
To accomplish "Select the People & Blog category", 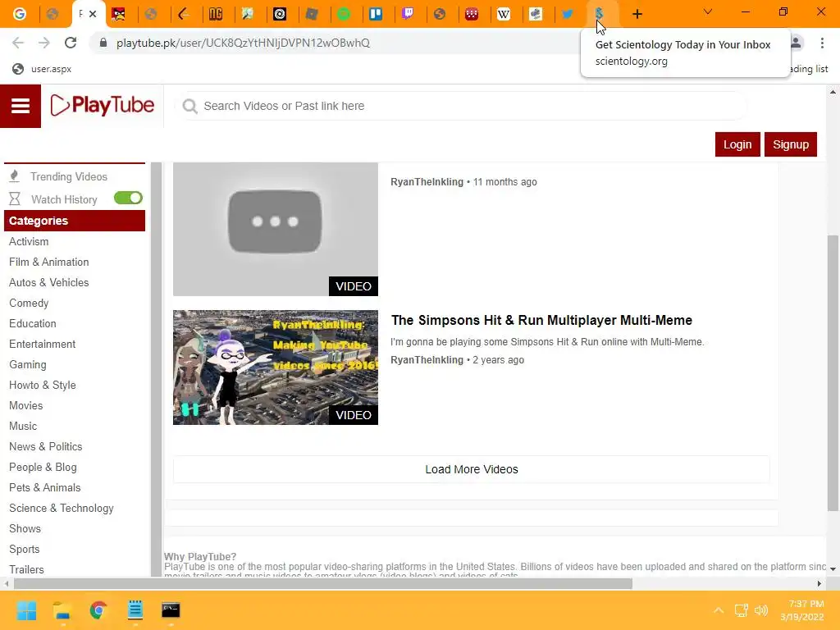I will click(43, 467).
